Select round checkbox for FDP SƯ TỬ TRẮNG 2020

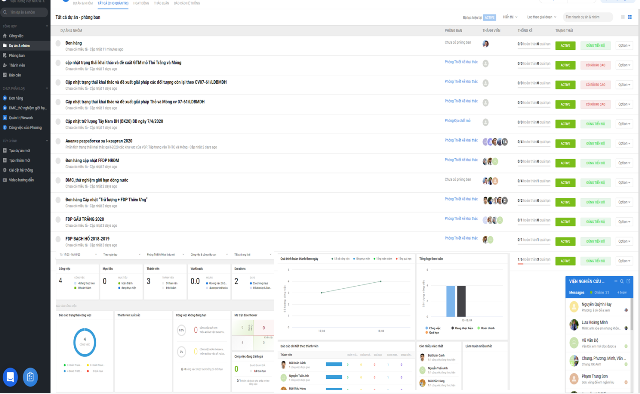pyautogui.click(x=58, y=220)
